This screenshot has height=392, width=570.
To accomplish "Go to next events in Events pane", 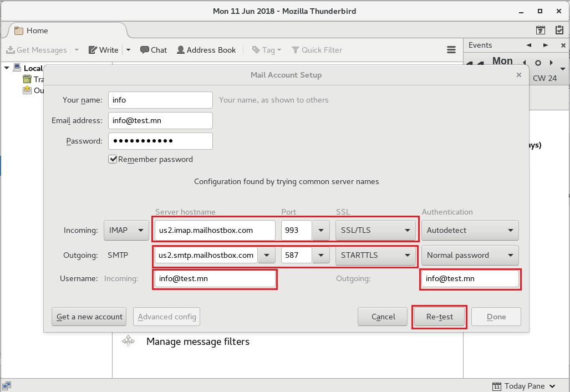I will tap(546, 45).
